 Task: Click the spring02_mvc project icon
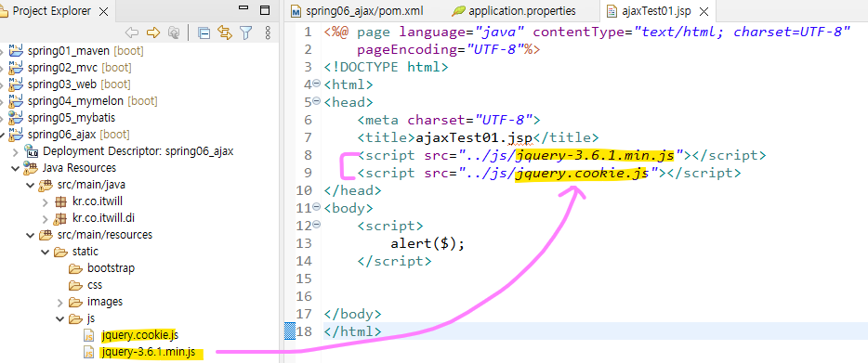click(16, 68)
